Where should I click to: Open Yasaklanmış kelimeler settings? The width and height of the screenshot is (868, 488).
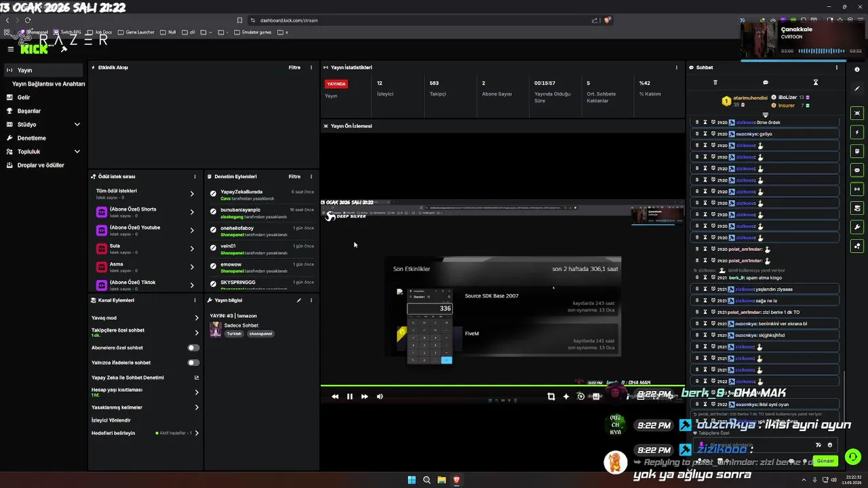pyautogui.click(x=145, y=407)
